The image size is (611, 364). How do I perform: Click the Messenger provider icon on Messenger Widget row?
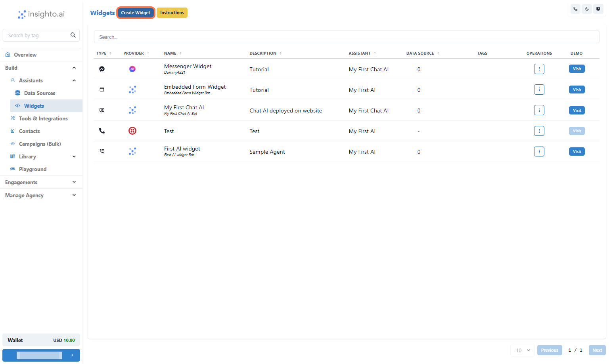pos(132,69)
